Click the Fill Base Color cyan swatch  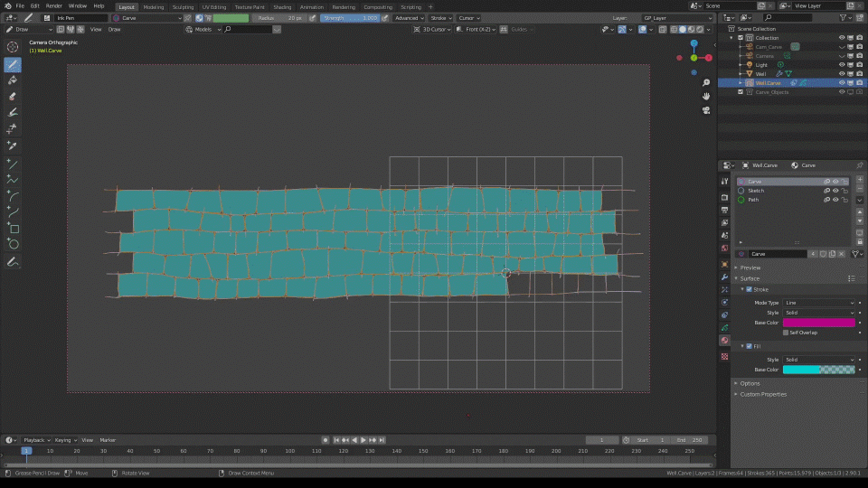tap(819, 370)
